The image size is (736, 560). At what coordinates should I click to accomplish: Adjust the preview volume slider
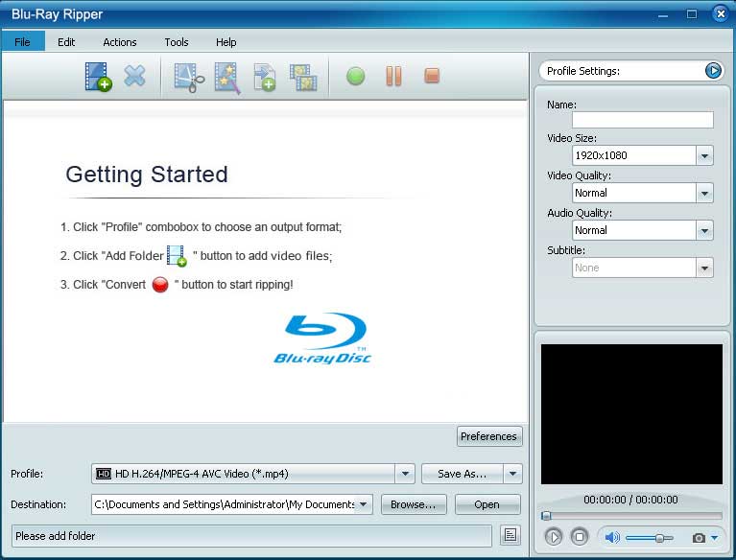pyautogui.click(x=650, y=538)
